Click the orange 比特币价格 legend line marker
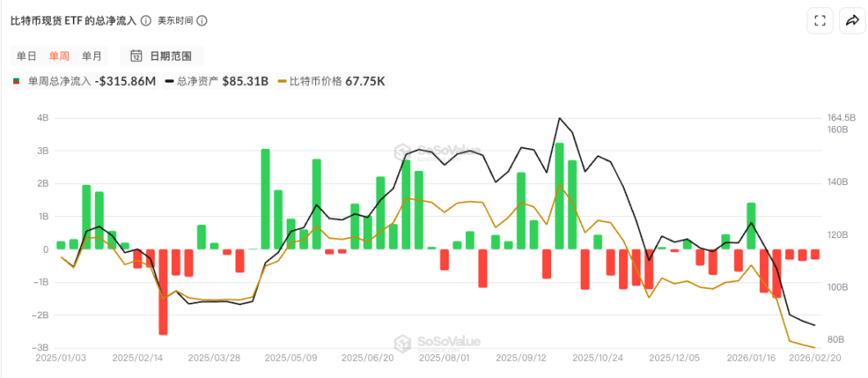 click(x=283, y=82)
